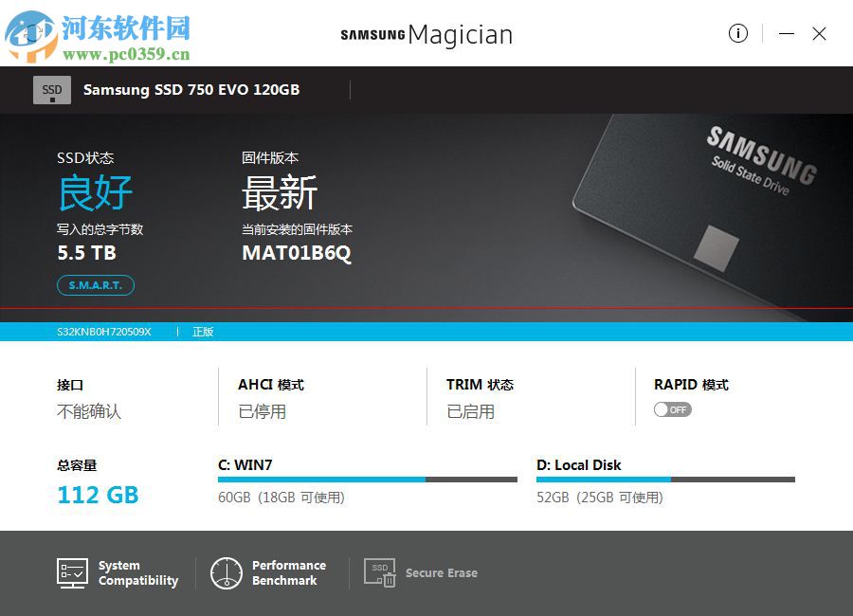Screen dimensions: 853x616
Task: Click the MAT01B6Q firmware version text
Action: tap(297, 253)
